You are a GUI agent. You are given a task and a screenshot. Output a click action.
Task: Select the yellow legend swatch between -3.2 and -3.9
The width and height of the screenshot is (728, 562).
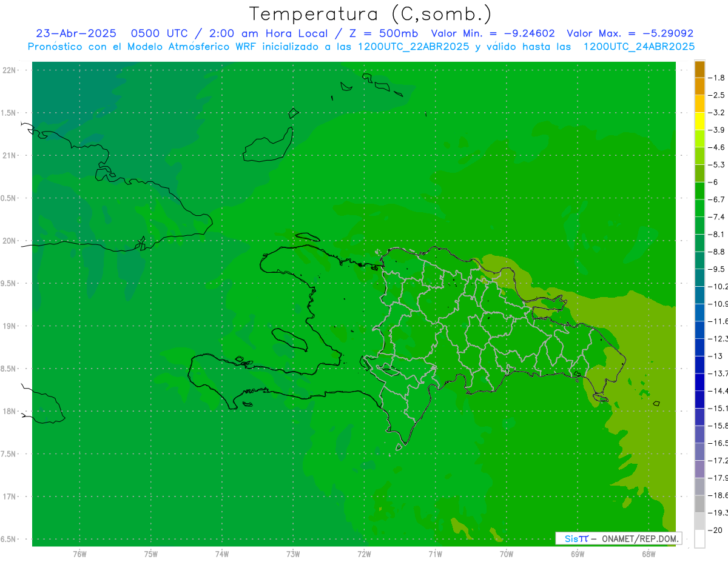pos(699,121)
